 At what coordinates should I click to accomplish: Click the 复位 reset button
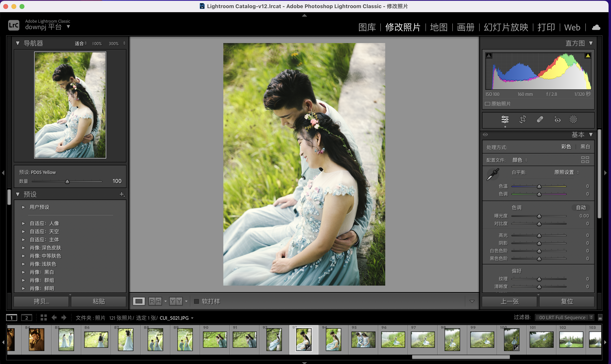coord(567,301)
